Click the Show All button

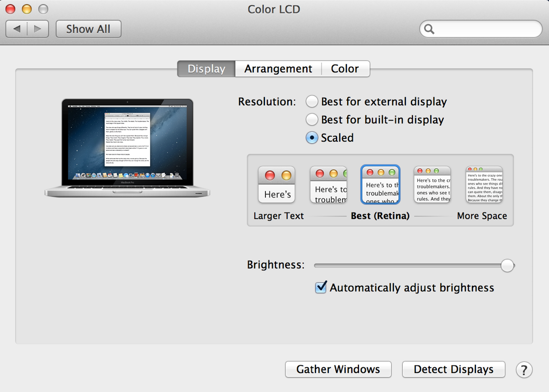[88, 29]
